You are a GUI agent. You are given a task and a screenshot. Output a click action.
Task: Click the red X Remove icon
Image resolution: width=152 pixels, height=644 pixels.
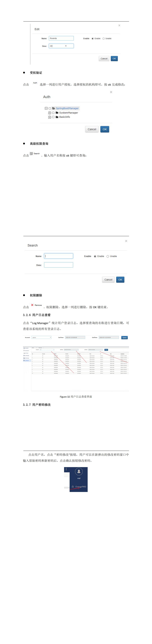click(x=32, y=305)
